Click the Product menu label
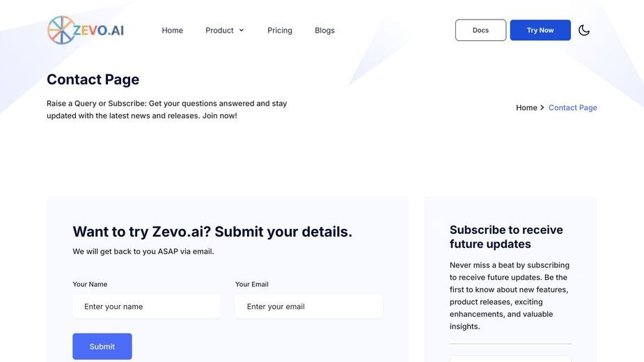Image resolution: width=644 pixels, height=362 pixels. 219,31
